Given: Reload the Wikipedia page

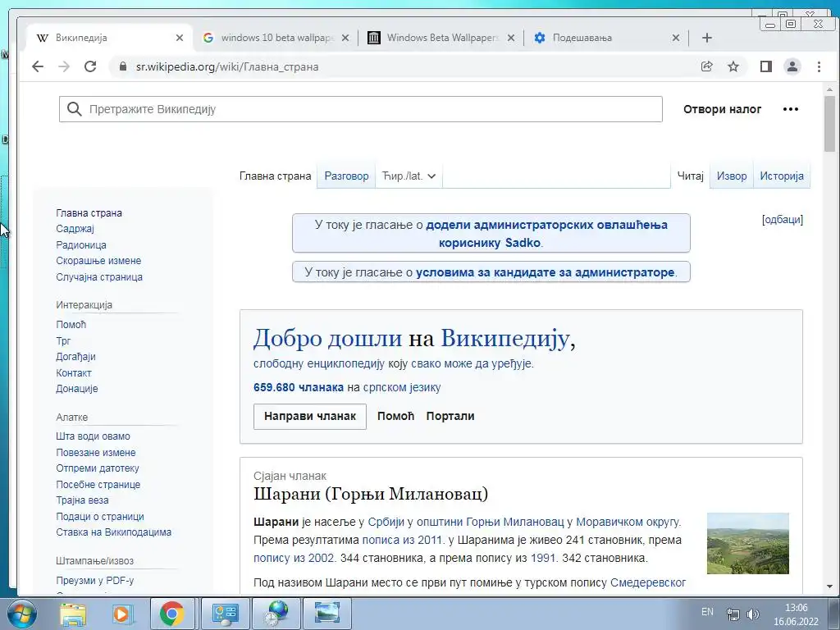Looking at the screenshot, I should click(90, 66).
